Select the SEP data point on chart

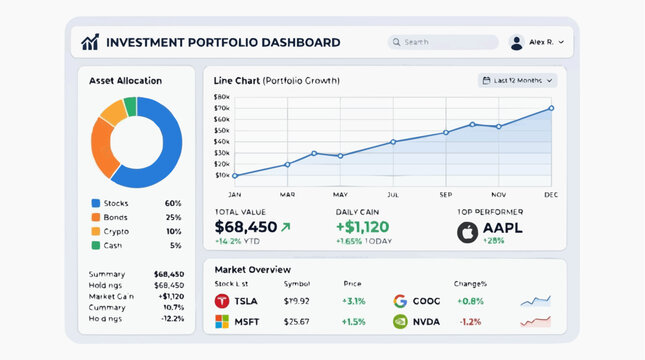pyautogui.click(x=446, y=132)
